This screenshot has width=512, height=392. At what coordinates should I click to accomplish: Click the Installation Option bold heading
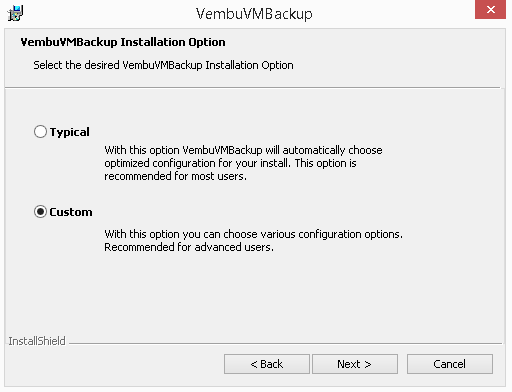[x=123, y=42]
